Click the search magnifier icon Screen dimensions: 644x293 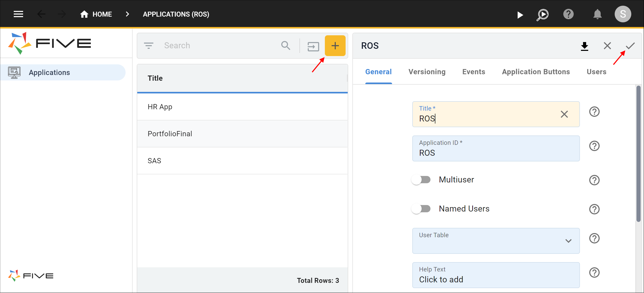tap(286, 45)
